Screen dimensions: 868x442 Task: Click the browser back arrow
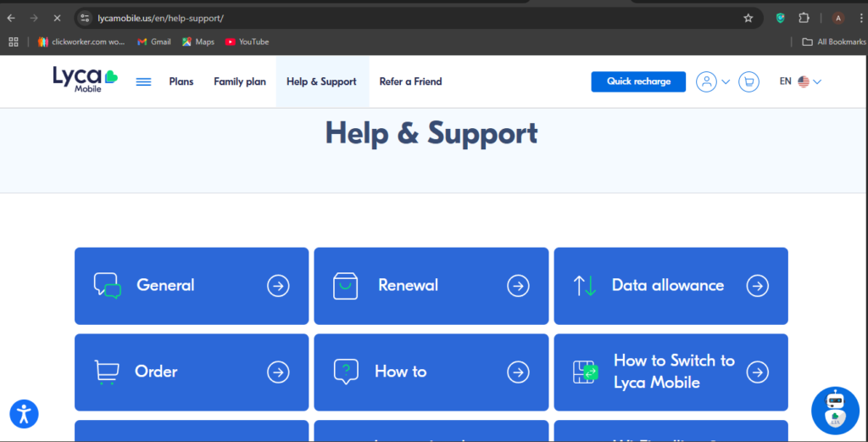point(11,19)
